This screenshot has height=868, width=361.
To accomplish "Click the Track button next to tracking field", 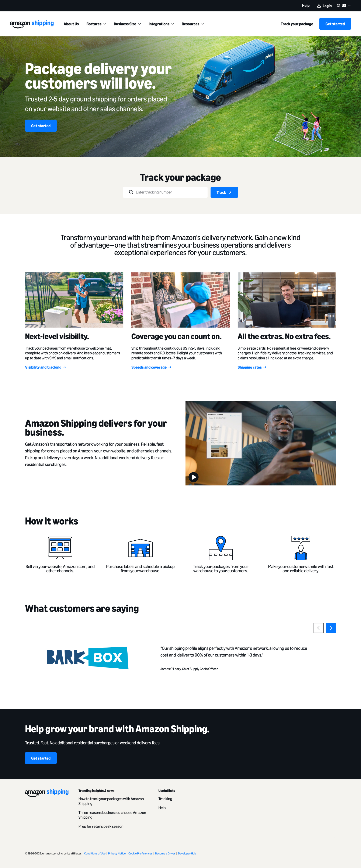I will (224, 192).
